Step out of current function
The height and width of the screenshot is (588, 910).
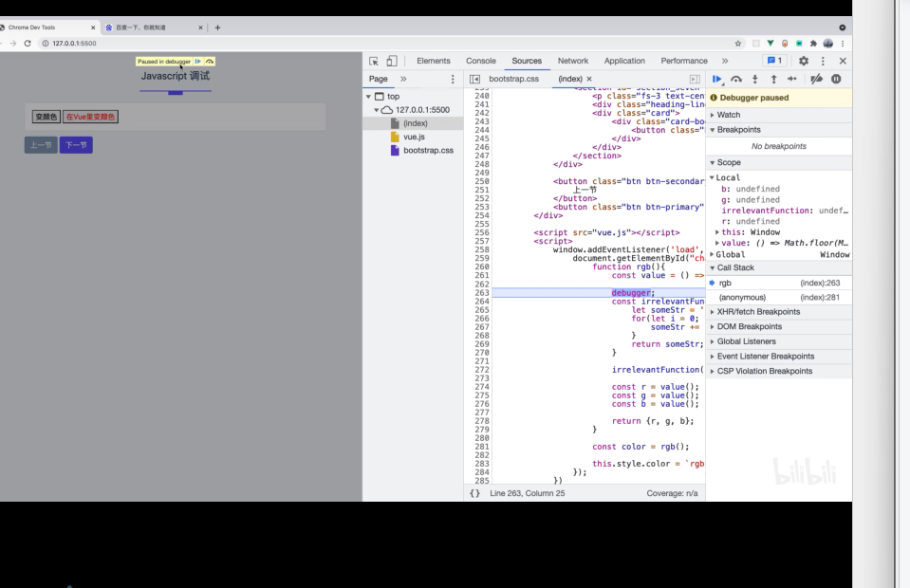pyautogui.click(x=773, y=79)
